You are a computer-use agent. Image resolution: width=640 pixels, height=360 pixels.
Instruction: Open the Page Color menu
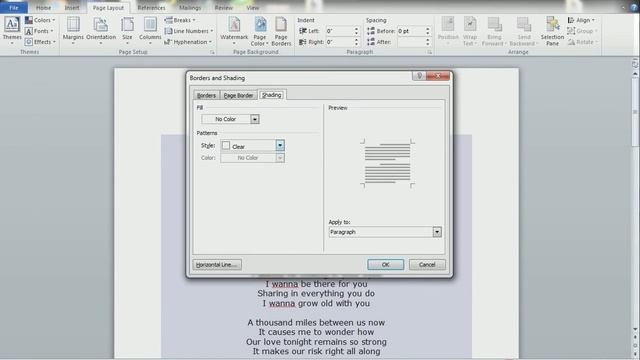tap(260, 31)
